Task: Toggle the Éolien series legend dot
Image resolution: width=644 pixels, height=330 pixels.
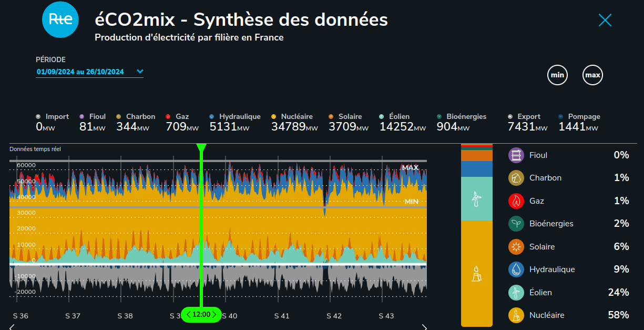Action: [x=381, y=116]
